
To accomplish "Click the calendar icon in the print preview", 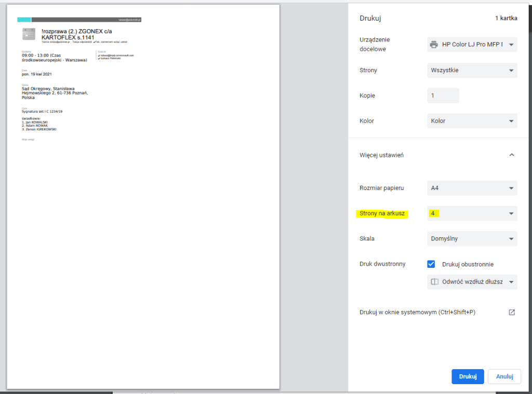I will coord(29,34).
